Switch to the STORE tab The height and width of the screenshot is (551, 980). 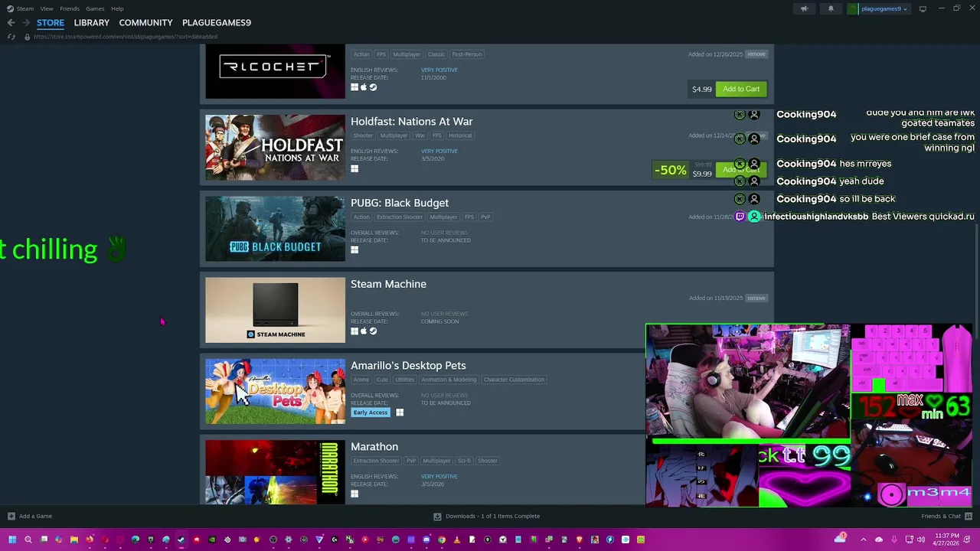click(51, 23)
